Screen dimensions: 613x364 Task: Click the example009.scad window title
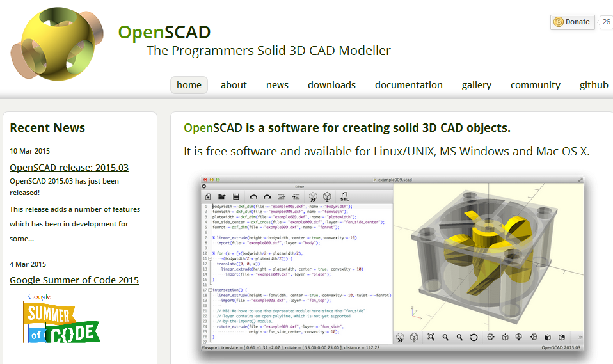395,180
